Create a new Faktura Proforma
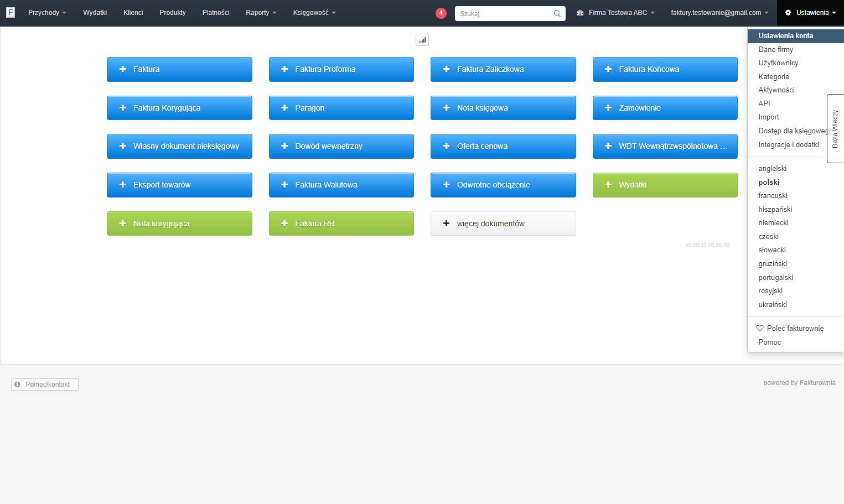This screenshot has width=844, height=504. click(341, 69)
